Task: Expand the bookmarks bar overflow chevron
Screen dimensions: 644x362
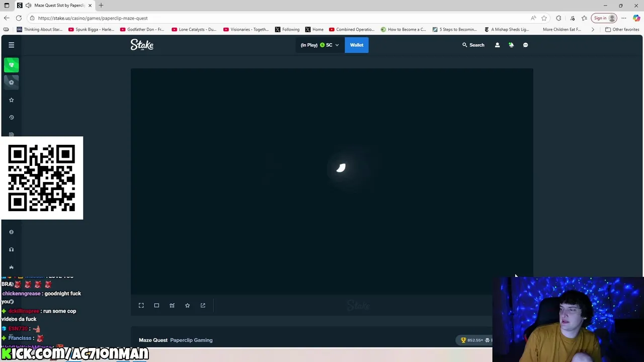Action: (593, 29)
